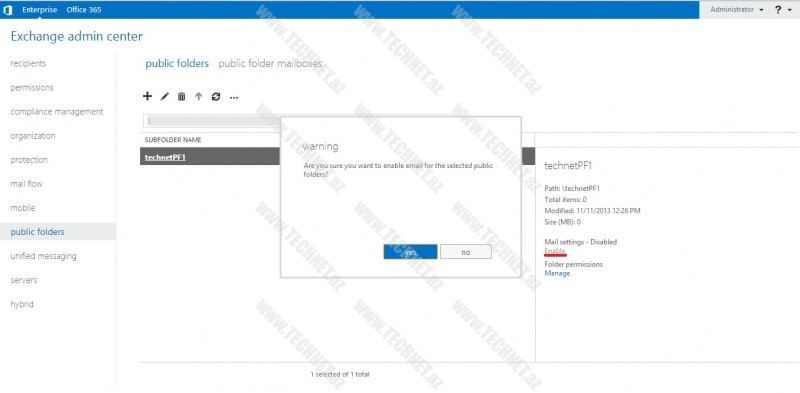Image resolution: width=800 pixels, height=393 pixels.
Task: Edit the selected folder with pencil icon
Action: click(x=164, y=96)
